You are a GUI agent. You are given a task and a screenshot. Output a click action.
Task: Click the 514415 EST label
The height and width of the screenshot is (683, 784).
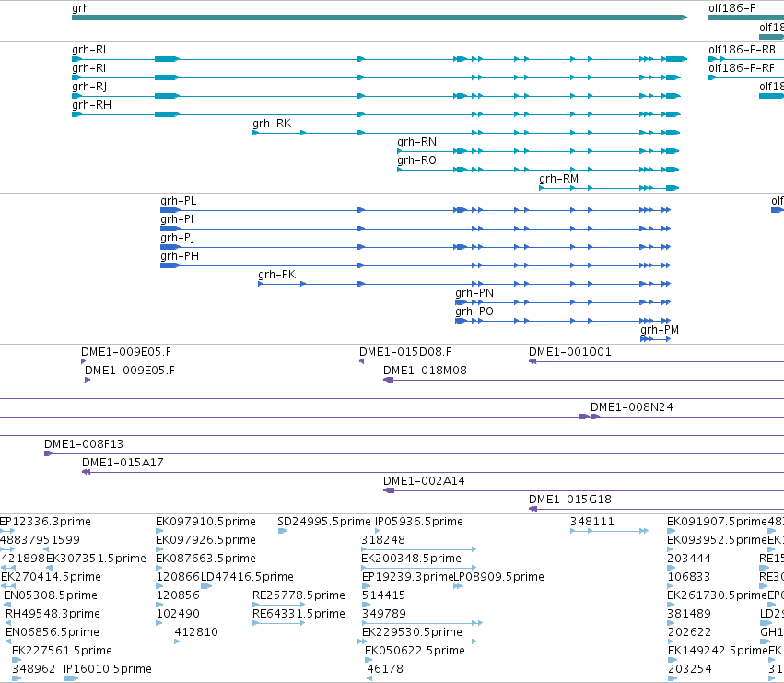[x=383, y=596]
